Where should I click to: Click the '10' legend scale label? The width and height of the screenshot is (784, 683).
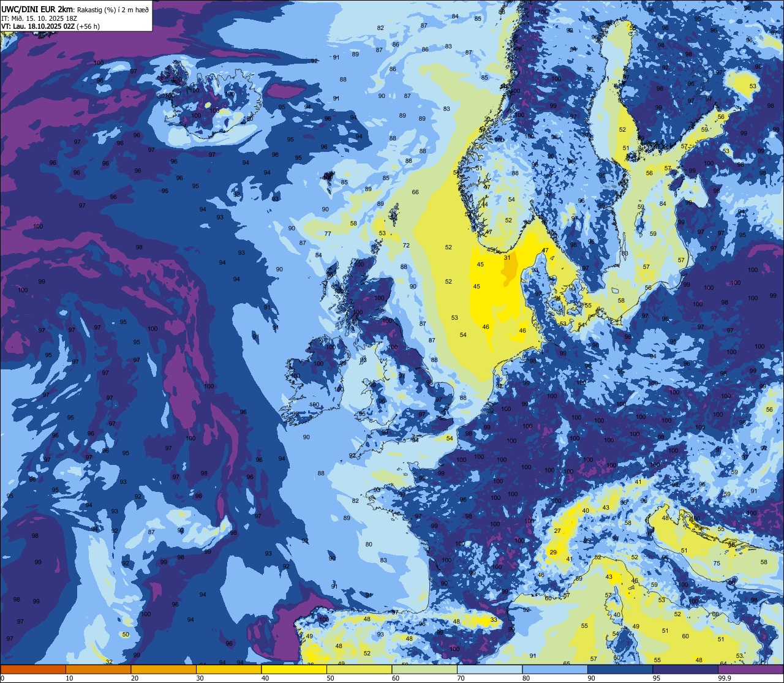pos(69,678)
